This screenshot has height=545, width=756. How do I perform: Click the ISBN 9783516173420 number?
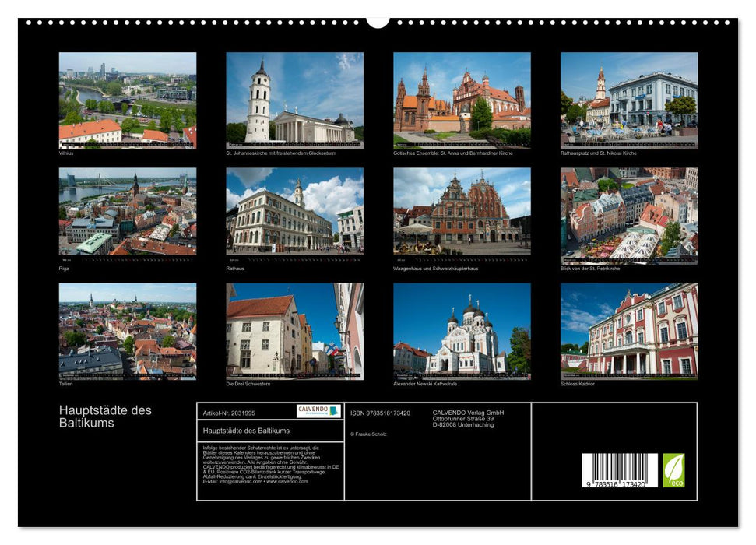tap(382, 413)
